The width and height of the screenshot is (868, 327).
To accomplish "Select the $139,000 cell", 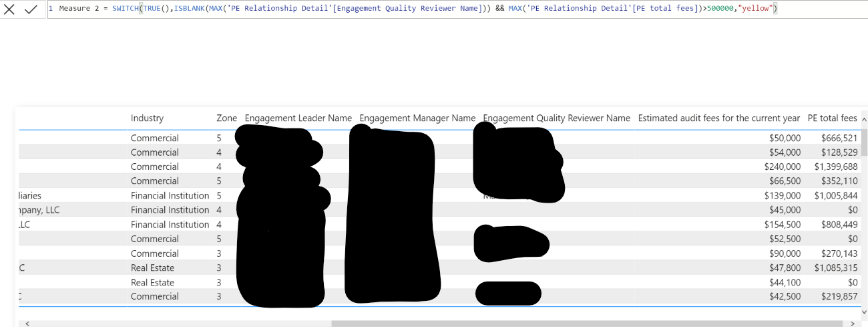I will (782, 196).
